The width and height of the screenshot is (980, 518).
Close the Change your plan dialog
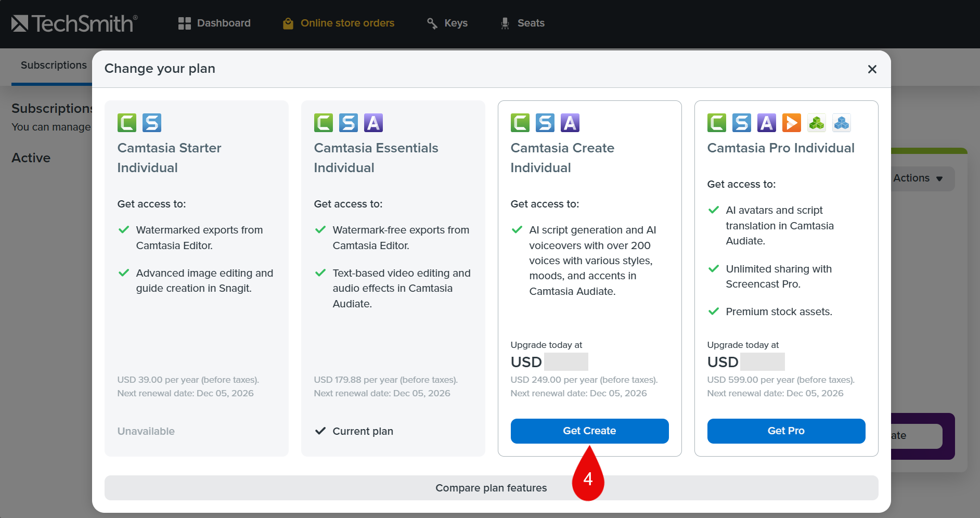coord(872,69)
